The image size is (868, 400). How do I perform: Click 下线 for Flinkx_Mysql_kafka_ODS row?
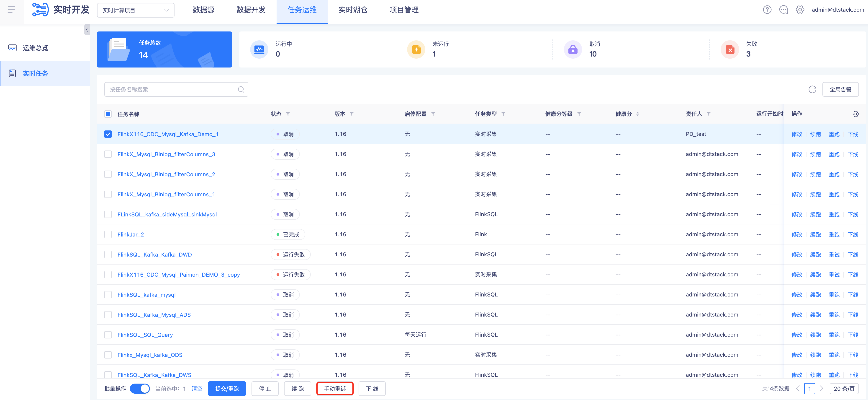pyautogui.click(x=853, y=355)
